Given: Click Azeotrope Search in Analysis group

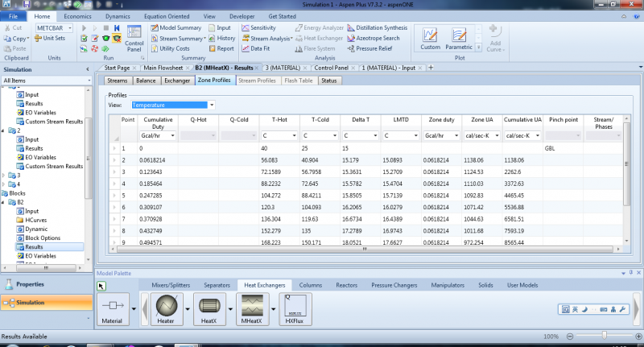Looking at the screenshot, I should (x=367, y=38).
